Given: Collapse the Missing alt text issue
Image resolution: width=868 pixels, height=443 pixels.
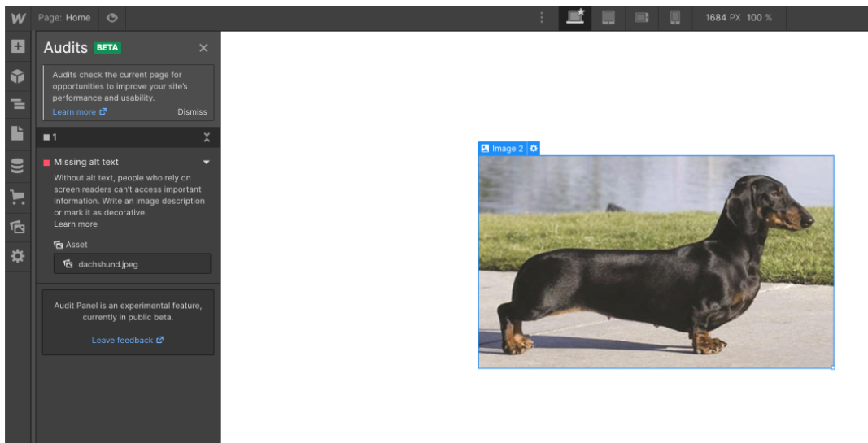Looking at the screenshot, I should [x=207, y=162].
